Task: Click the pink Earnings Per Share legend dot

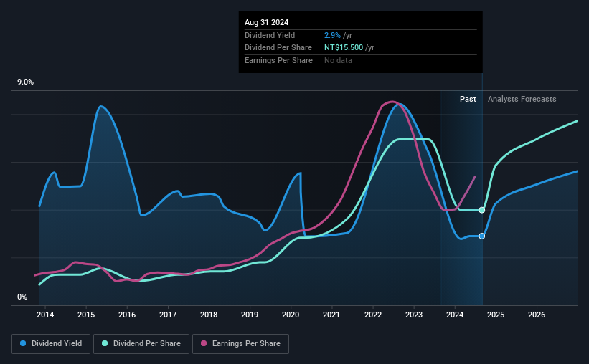Action: (x=204, y=343)
